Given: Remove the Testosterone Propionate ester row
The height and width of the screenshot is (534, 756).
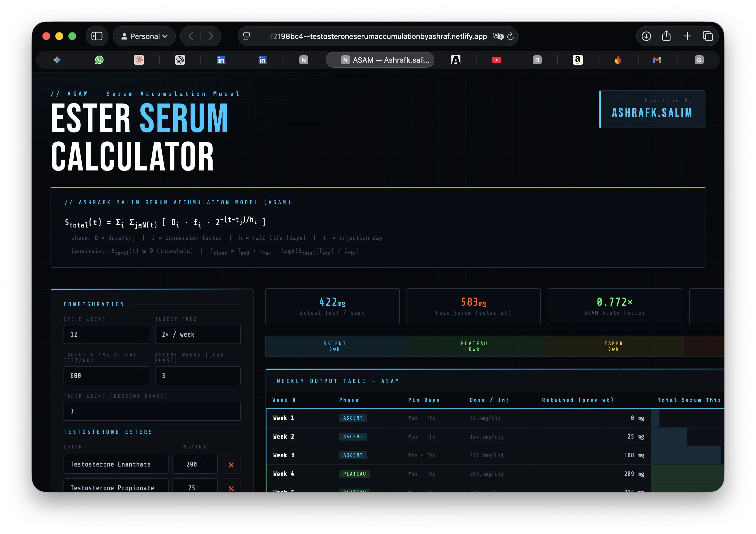Looking at the screenshot, I should coord(231,488).
